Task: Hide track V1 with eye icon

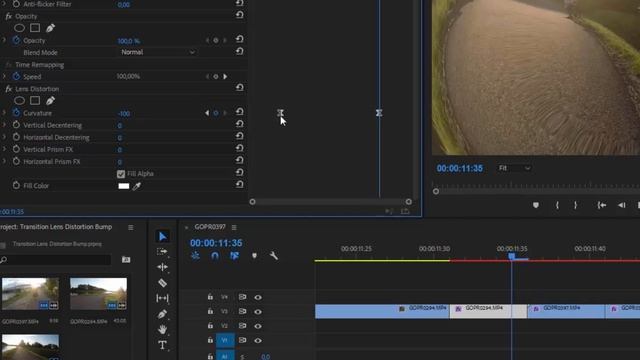Action: [258, 340]
